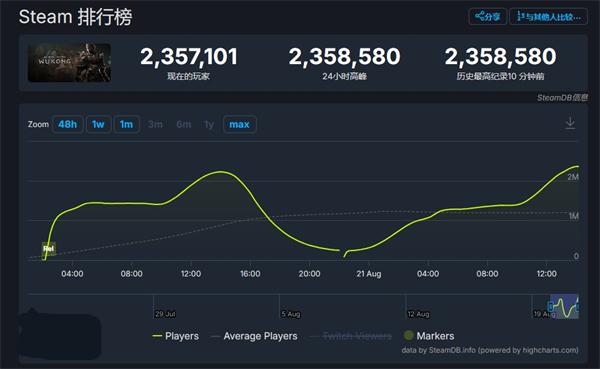Enable the Twitch Viewers series
600x369 pixels.
coord(351,336)
